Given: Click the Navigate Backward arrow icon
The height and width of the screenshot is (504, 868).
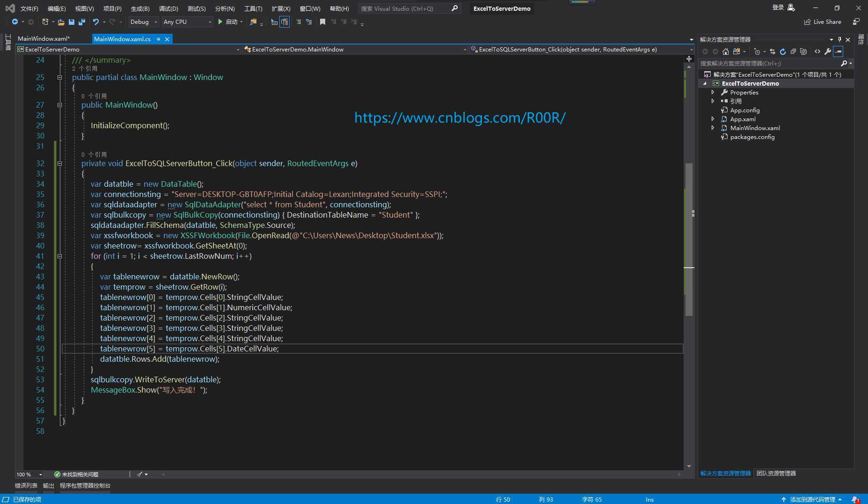Looking at the screenshot, I should pyautogui.click(x=15, y=22).
